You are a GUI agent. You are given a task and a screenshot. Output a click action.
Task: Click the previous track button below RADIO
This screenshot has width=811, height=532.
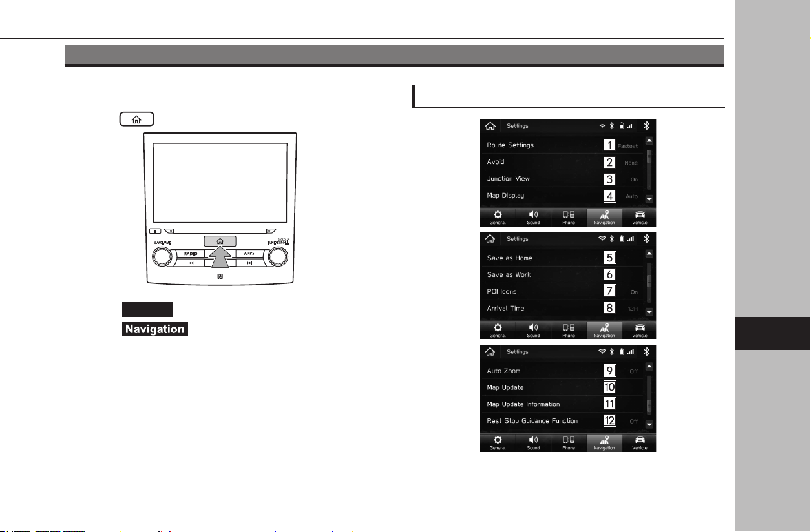tap(190, 263)
